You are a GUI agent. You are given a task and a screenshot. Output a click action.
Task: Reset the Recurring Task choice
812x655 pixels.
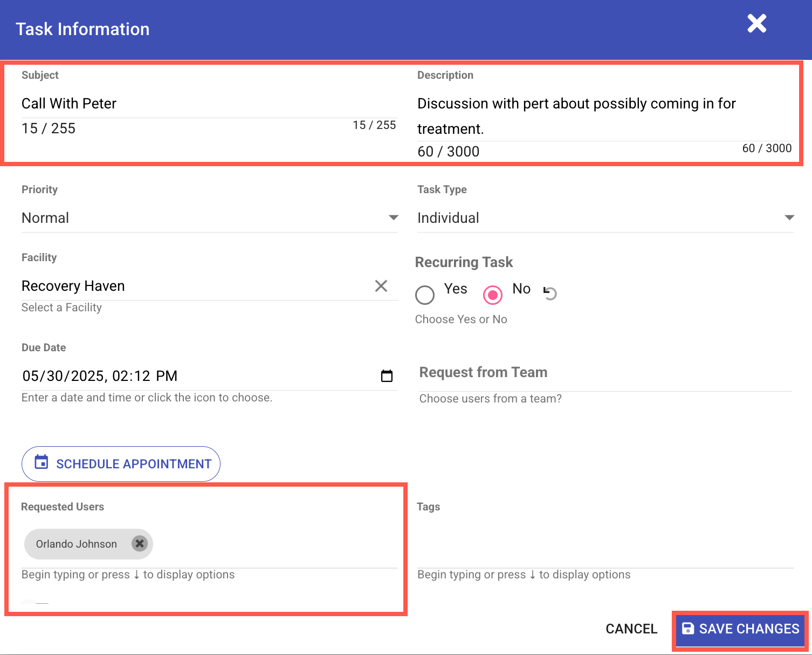coord(550,293)
